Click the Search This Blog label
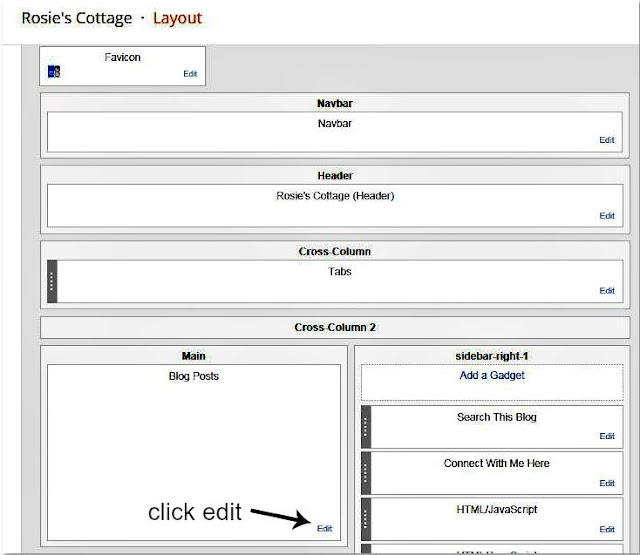640x555 pixels. pos(497,417)
